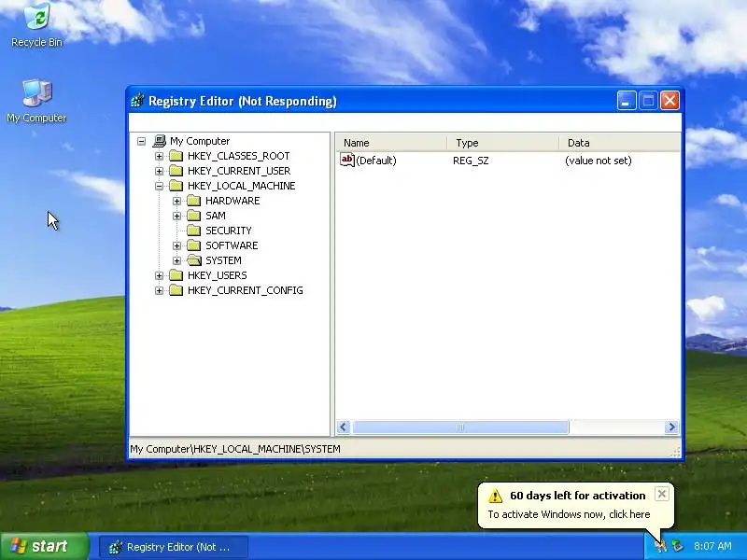
Task: Select the My Computer desktop icon
Action: (36, 101)
